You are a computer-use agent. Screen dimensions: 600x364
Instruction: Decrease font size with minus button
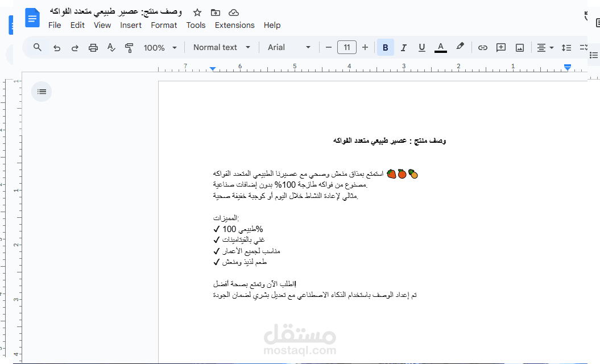coord(328,47)
